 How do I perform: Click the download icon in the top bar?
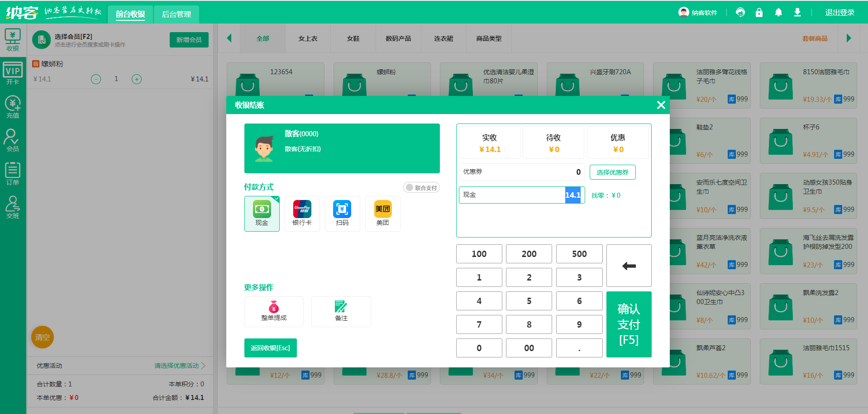[x=797, y=12]
